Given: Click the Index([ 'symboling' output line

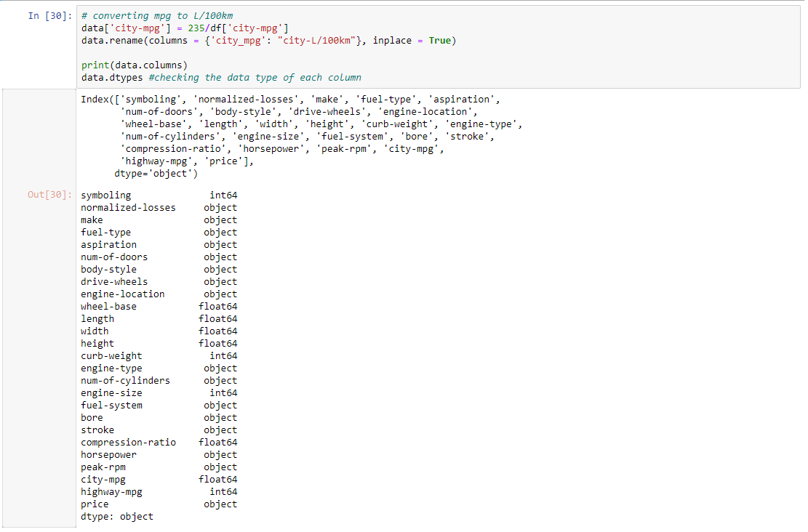Looking at the screenshot, I should (290, 100).
